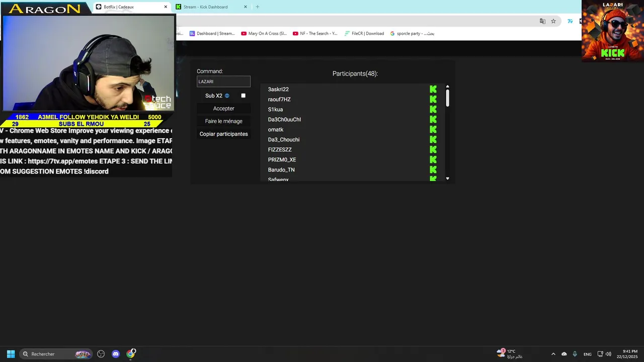Click the Kick icon beside Da3Ch0uuChI

(x=433, y=119)
